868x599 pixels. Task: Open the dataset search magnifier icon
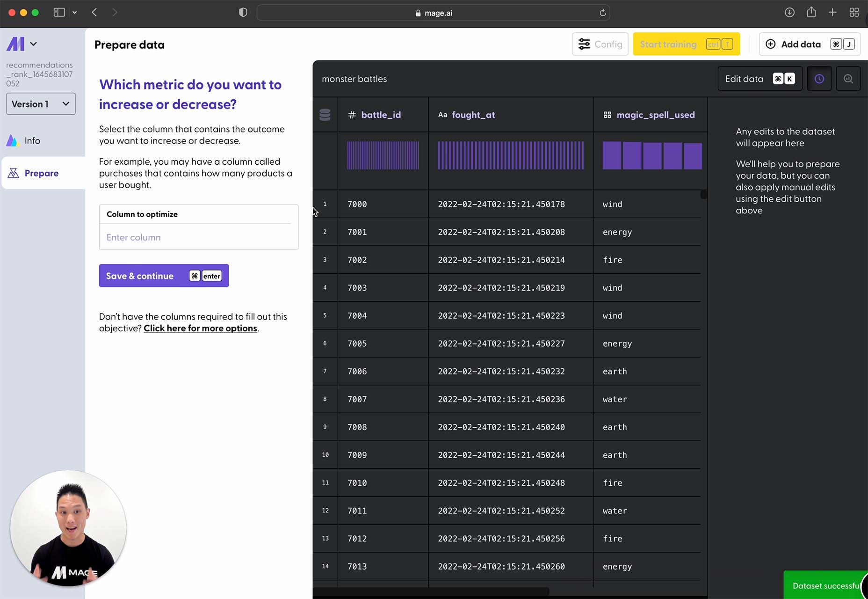point(848,79)
